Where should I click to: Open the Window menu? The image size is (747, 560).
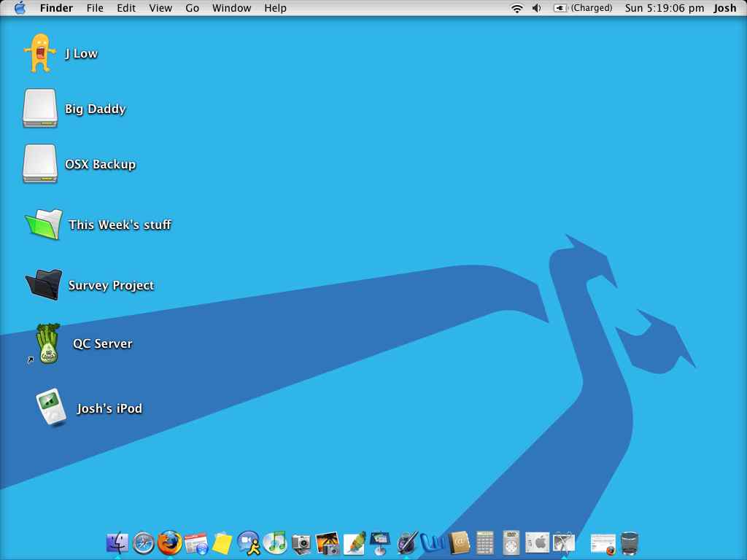click(x=231, y=8)
